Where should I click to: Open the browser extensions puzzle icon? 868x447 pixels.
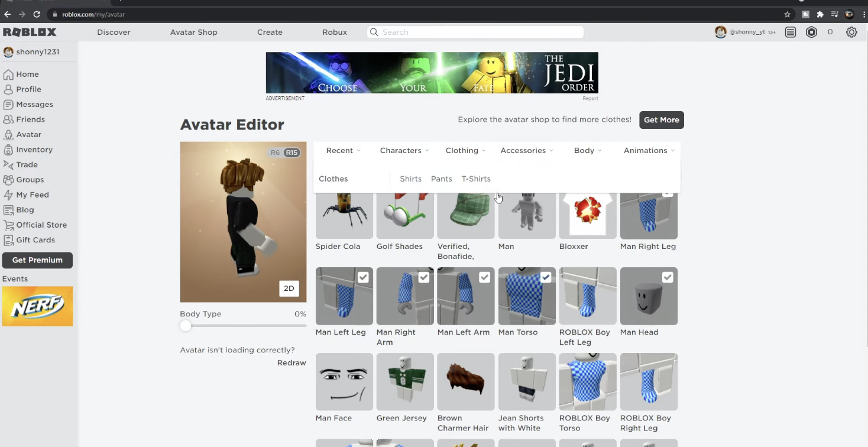tap(820, 14)
